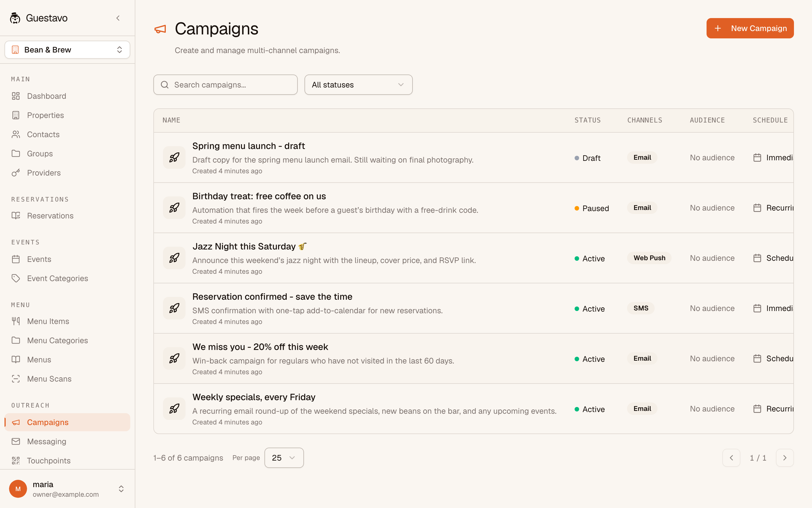This screenshot has height=508, width=812.
Task: Go to the previous page arrow
Action: coord(731,457)
